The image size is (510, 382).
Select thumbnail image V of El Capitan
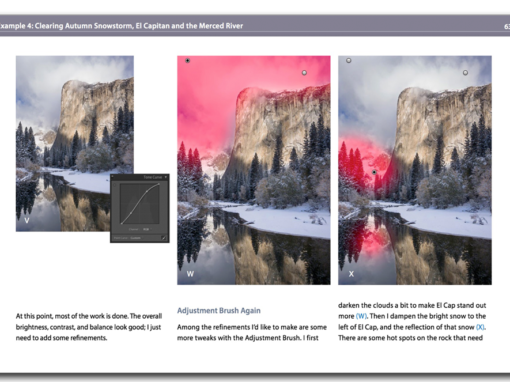pos(75,143)
